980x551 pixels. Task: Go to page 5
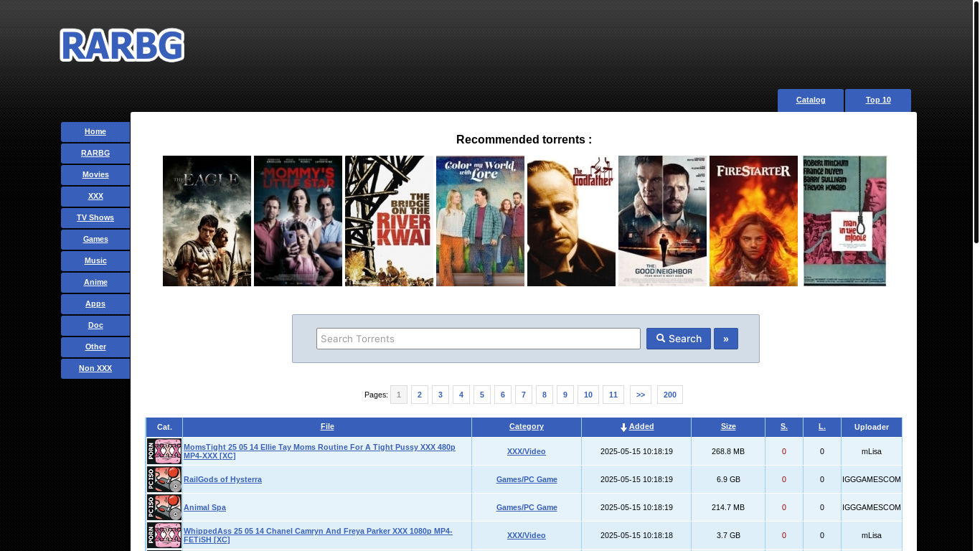pos(482,395)
